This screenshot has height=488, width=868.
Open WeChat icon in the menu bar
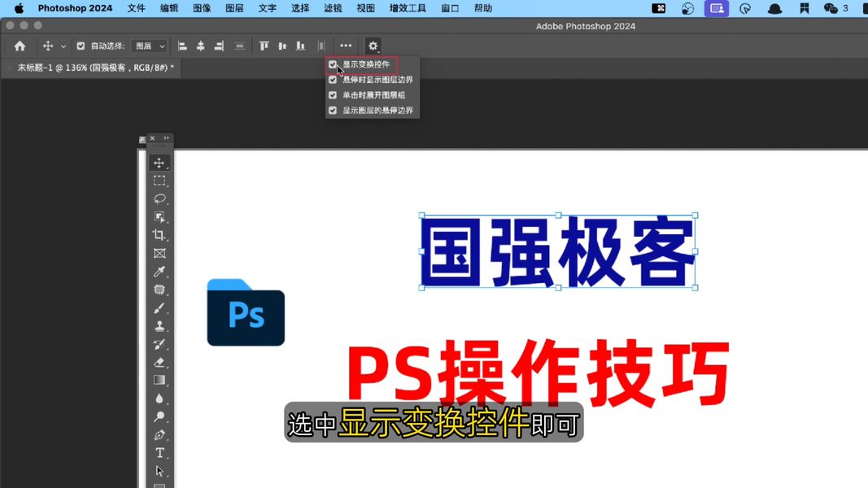(x=831, y=8)
